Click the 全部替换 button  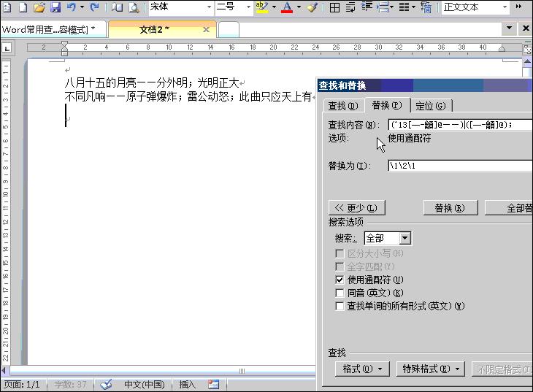click(x=509, y=208)
